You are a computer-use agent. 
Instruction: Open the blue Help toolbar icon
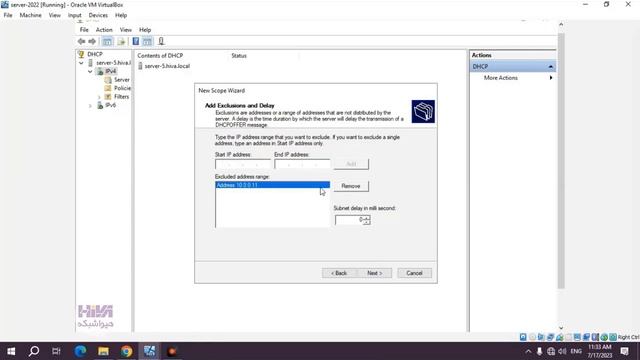click(136, 41)
